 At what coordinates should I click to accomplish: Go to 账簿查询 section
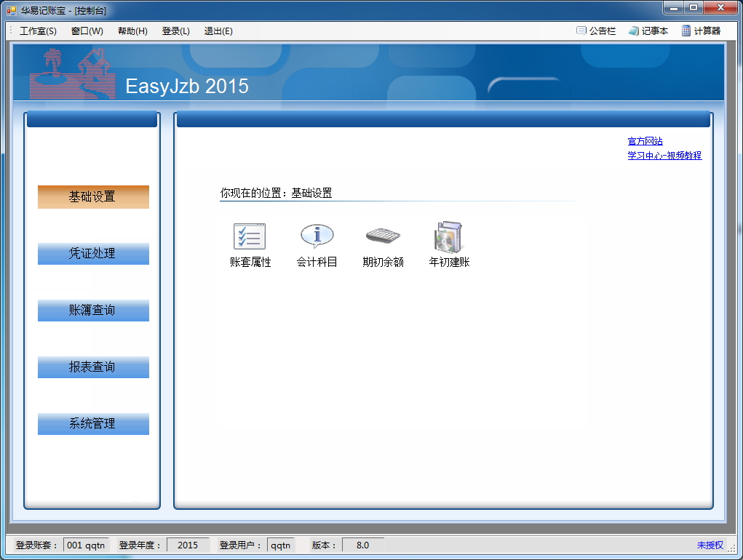(93, 311)
